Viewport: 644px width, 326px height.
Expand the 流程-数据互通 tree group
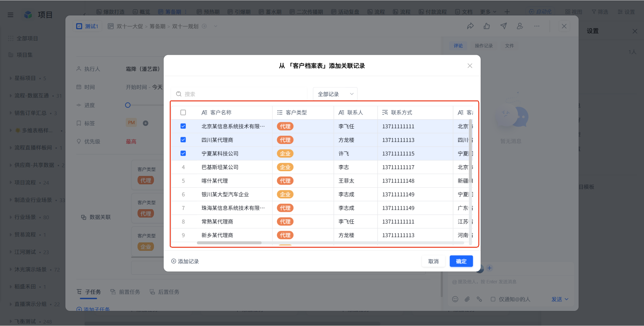click(11, 95)
